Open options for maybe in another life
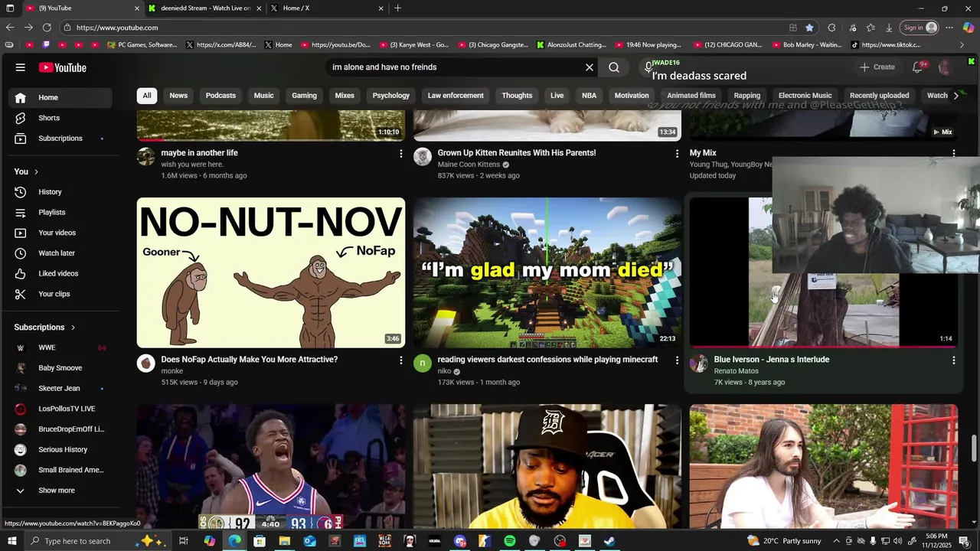The height and width of the screenshot is (551, 980). 400,153
